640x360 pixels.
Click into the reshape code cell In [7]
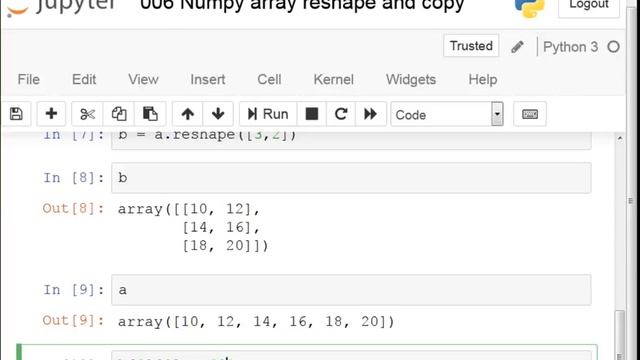pyautogui.click(x=351, y=140)
